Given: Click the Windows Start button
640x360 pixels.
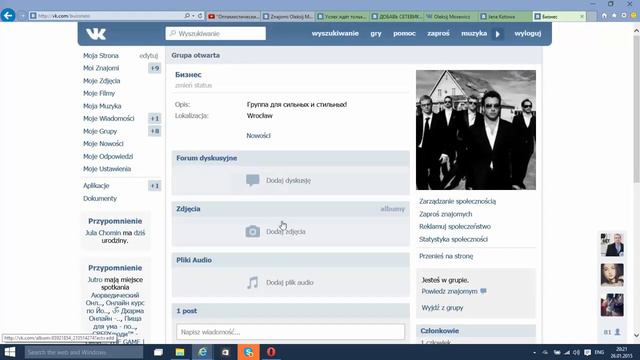Looking at the screenshot, I should pos(10,352).
